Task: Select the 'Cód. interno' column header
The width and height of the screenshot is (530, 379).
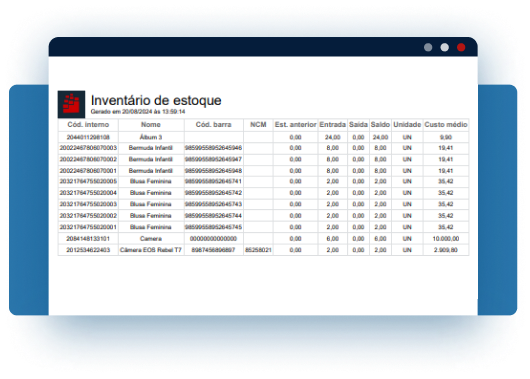Action: click(x=88, y=125)
